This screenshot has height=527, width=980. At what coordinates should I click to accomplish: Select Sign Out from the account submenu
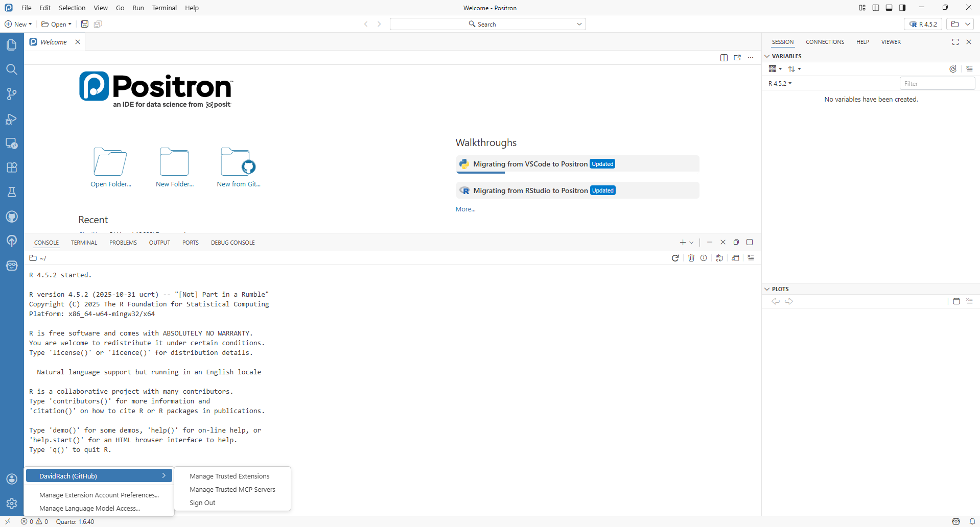coord(202,502)
